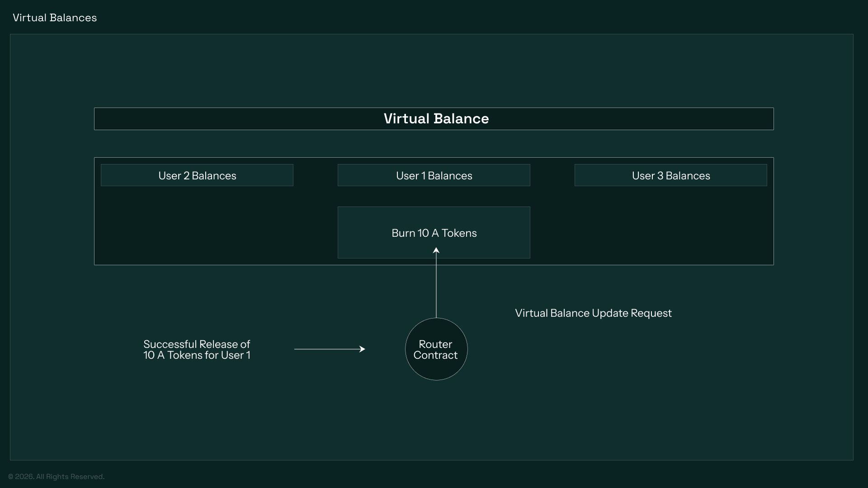
Task: Select the User 1 Balances label text
Action: [x=434, y=175]
